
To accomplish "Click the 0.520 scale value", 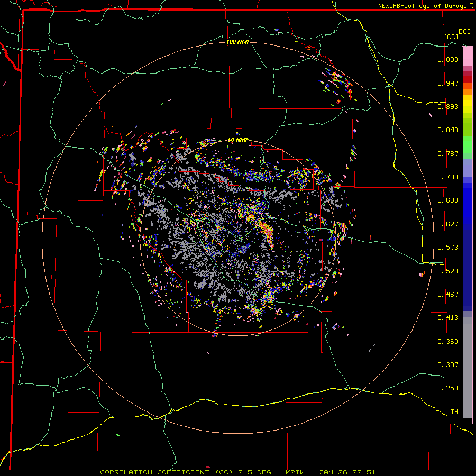I will [x=448, y=271].
